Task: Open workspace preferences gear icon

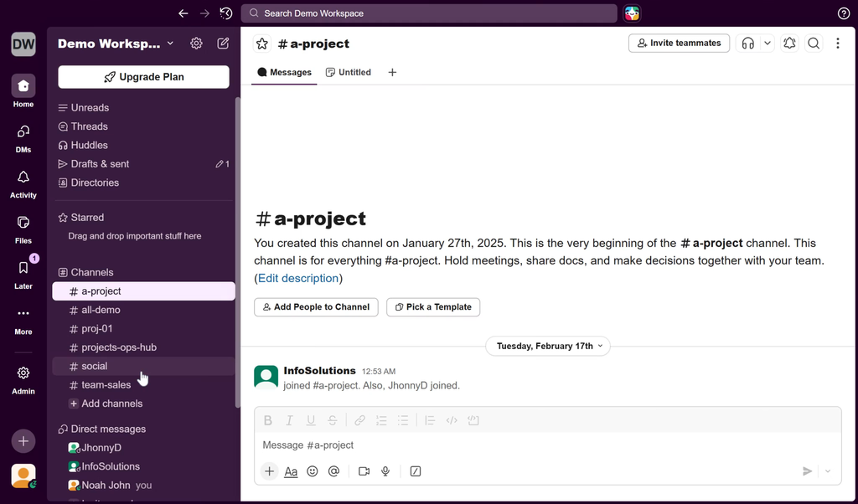Action: [196, 44]
